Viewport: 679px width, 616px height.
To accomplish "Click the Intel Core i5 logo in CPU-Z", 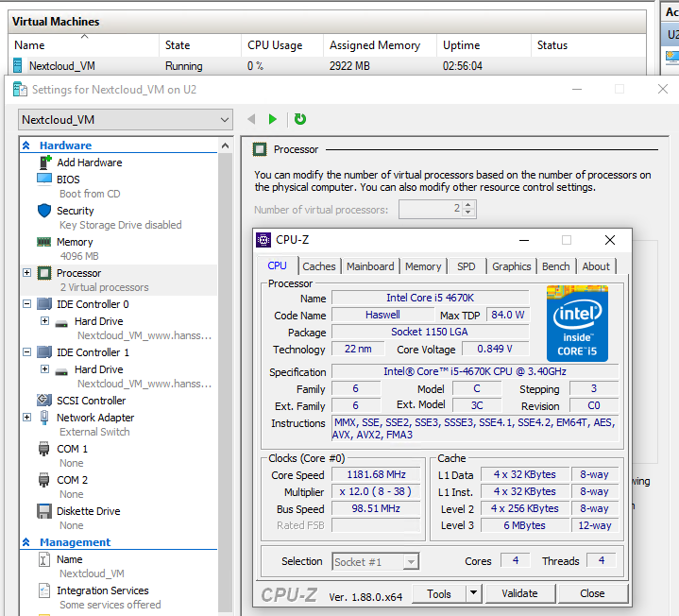I will click(x=577, y=323).
